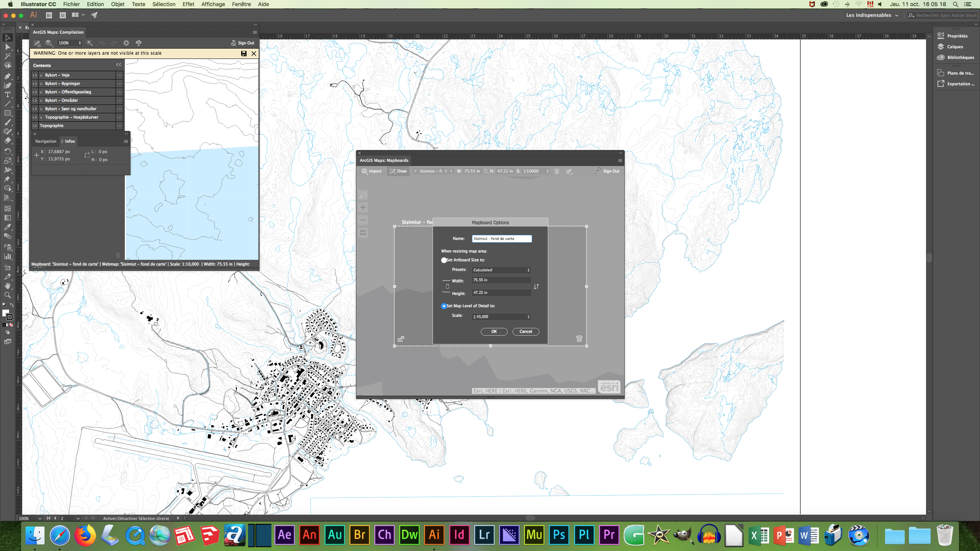The height and width of the screenshot is (551, 980).
Task: Click the swap width and height icon
Action: point(536,286)
